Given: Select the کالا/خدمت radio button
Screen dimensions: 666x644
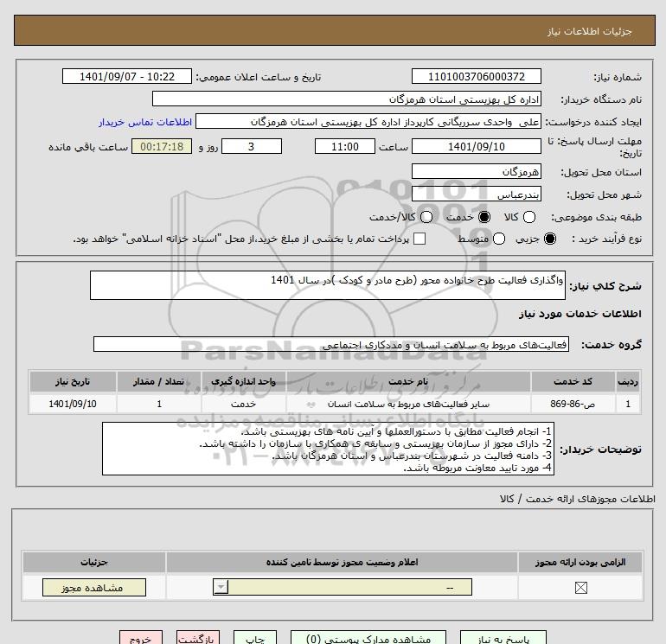Looking at the screenshot, I should pyautogui.click(x=426, y=217).
